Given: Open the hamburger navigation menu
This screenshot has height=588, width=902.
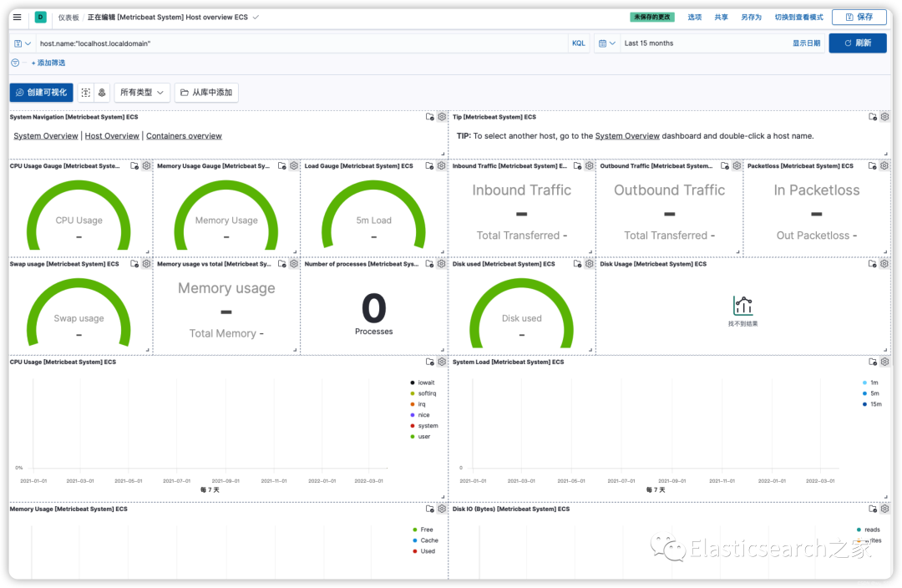Looking at the screenshot, I should pos(18,18).
